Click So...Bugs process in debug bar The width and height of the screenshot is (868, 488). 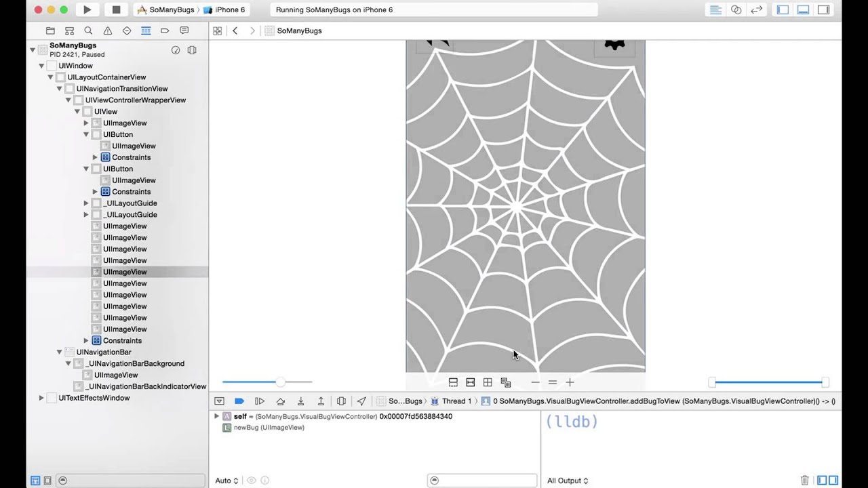coord(399,401)
